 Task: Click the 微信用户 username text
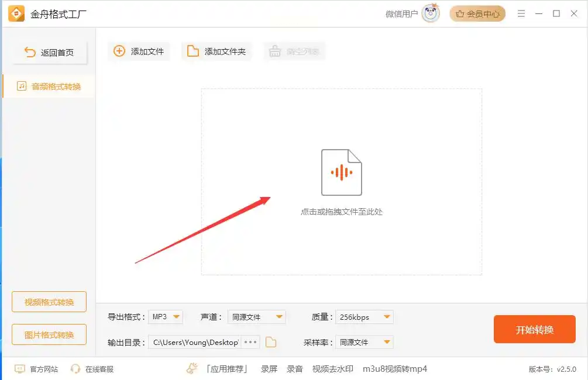(x=401, y=14)
